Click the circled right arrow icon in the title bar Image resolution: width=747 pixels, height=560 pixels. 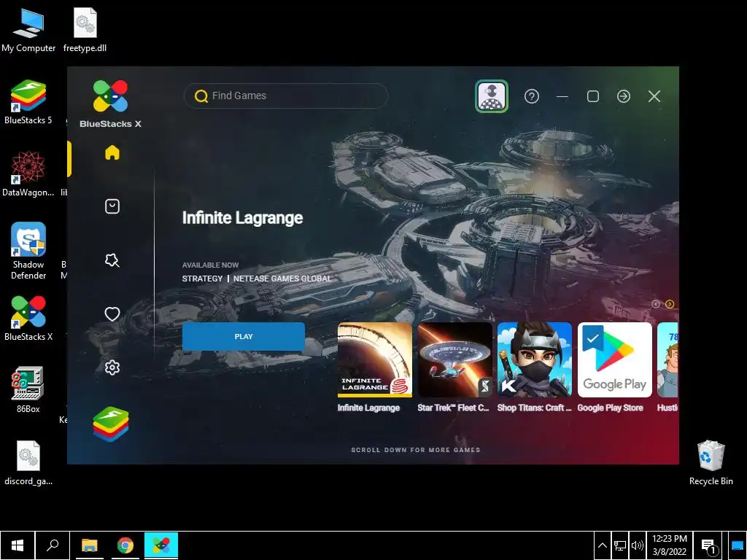[x=624, y=96]
